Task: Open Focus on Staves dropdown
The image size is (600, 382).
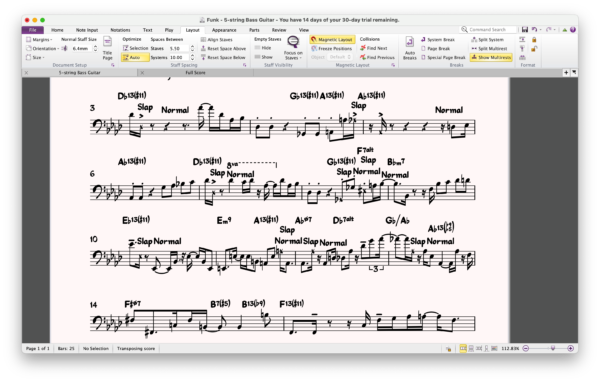Action: (293, 49)
